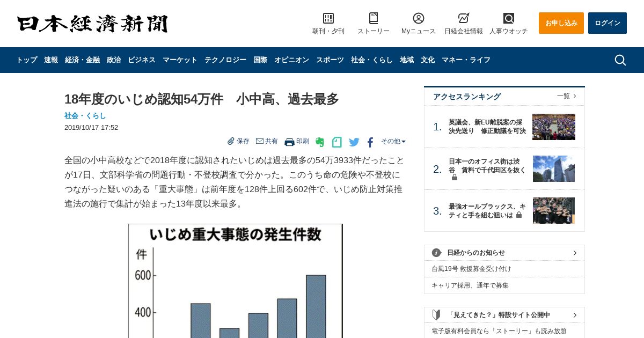Click the book icon beside 見えてきた？

(437, 315)
